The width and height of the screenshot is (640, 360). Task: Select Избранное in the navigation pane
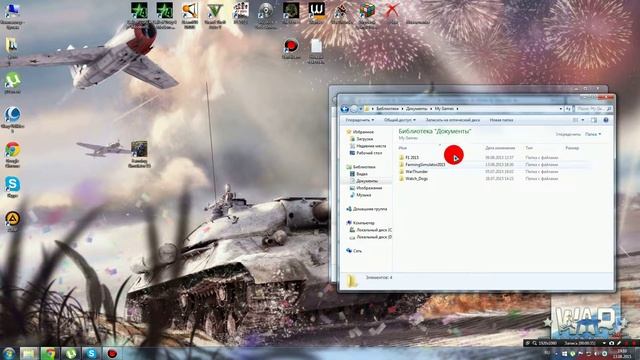coord(360,132)
